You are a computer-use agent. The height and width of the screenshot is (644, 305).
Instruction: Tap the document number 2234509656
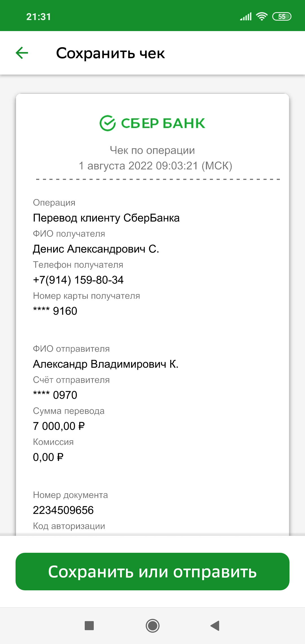63,510
